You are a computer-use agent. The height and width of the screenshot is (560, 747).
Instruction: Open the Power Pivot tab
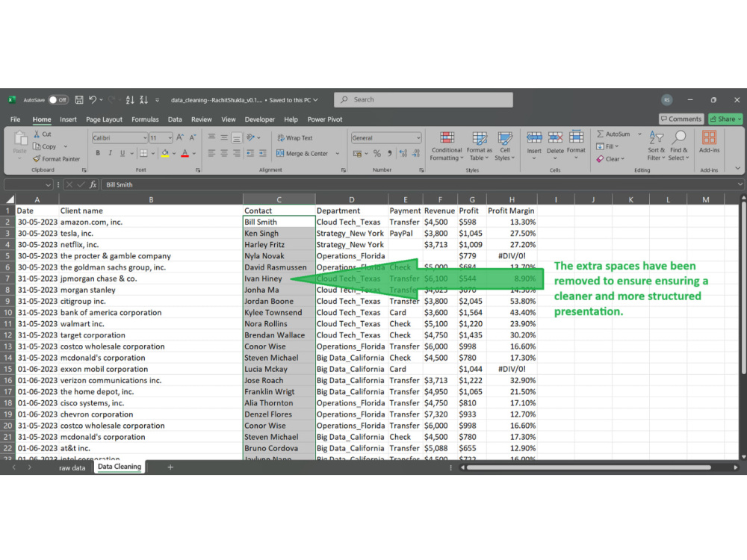[x=325, y=119]
